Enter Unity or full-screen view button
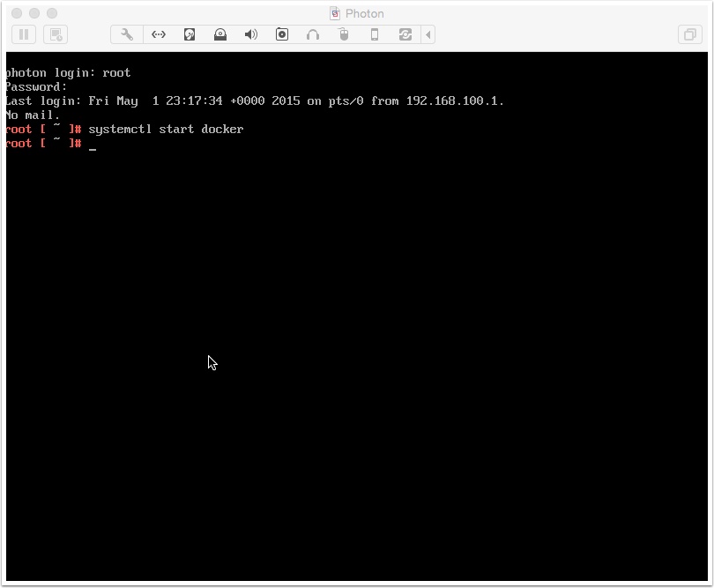This screenshot has height=588, width=714. [690, 34]
